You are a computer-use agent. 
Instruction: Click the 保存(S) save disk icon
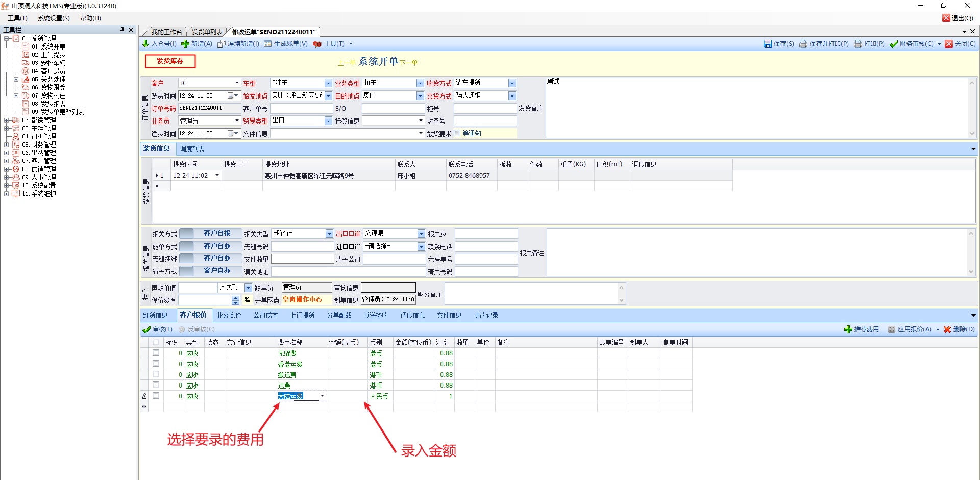tap(767, 44)
